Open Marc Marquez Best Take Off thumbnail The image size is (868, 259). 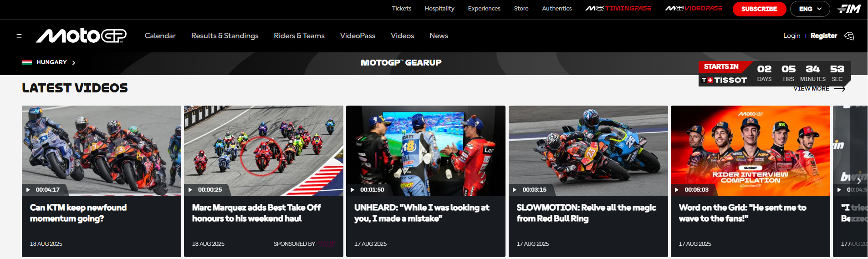tap(263, 151)
